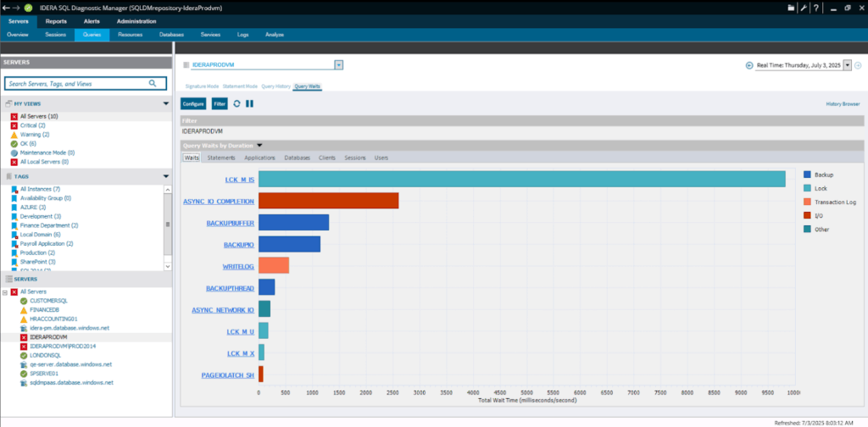Click the OK status icon beside CUSTOMERSQL

23,301
